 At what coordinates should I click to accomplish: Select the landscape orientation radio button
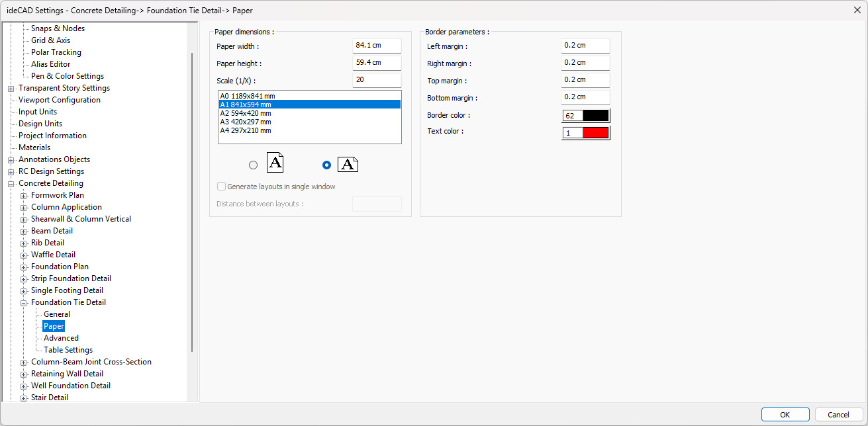point(326,165)
